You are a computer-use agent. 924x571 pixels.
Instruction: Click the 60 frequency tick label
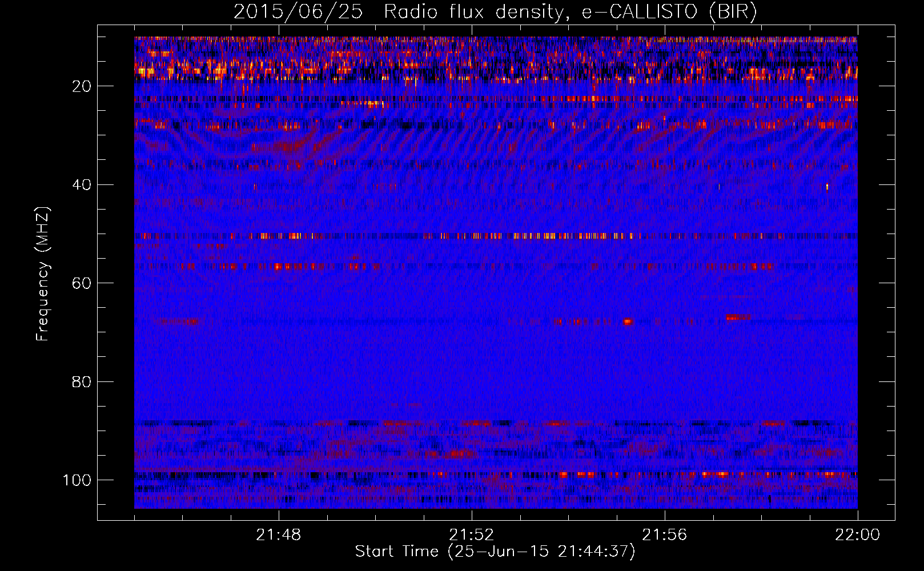[82, 283]
